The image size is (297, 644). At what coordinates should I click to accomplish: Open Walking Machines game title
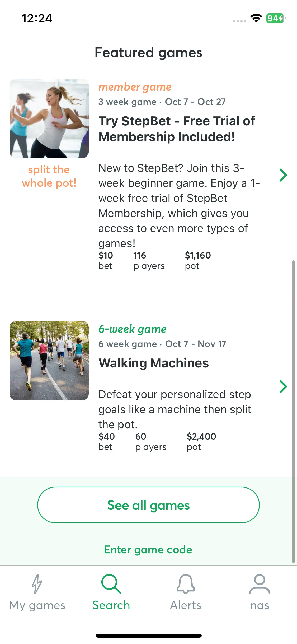pyautogui.click(x=154, y=363)
